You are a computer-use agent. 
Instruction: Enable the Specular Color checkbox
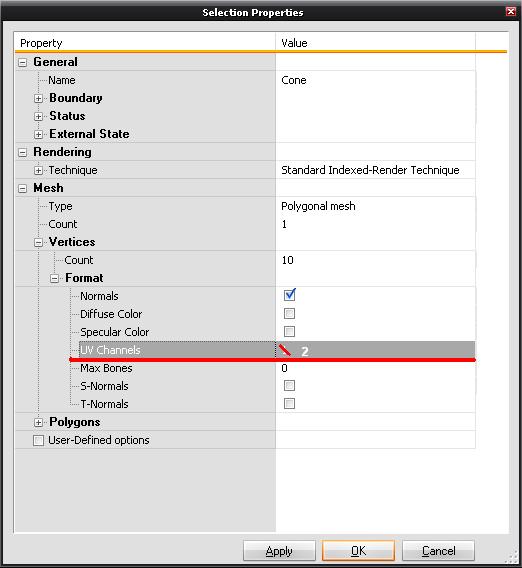[x=289, y=331]
